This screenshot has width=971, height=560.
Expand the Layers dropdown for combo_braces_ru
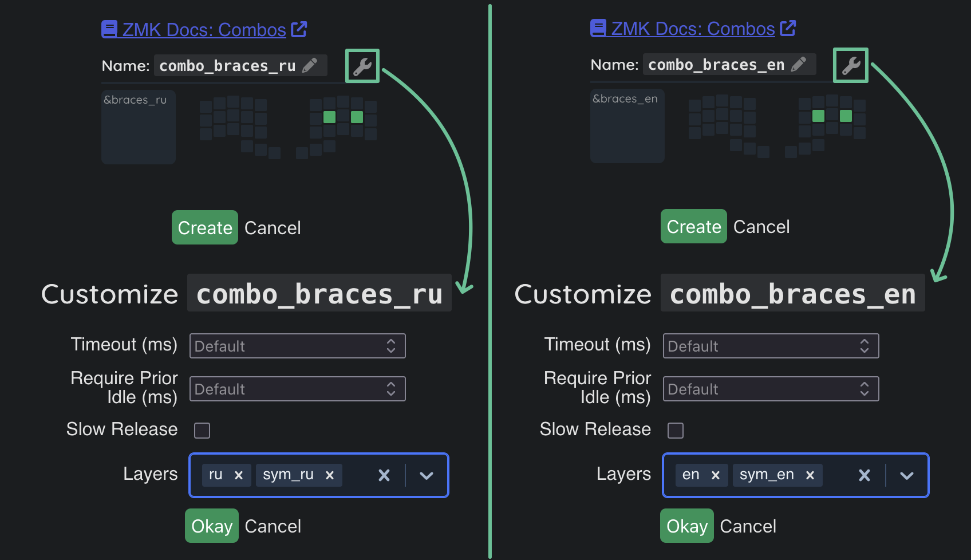(427, 475)
